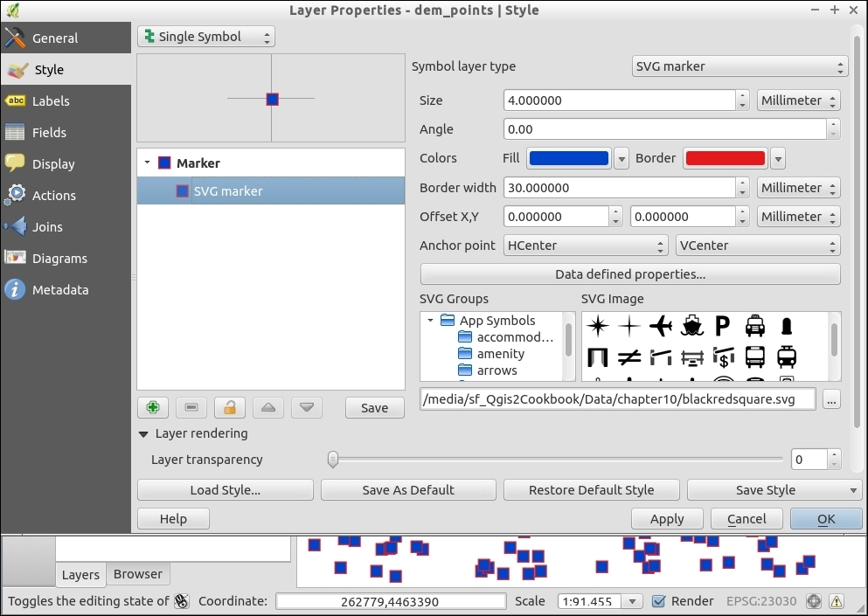
Task: Open the Symbol layer type dropdown
Action: [740, 66]
